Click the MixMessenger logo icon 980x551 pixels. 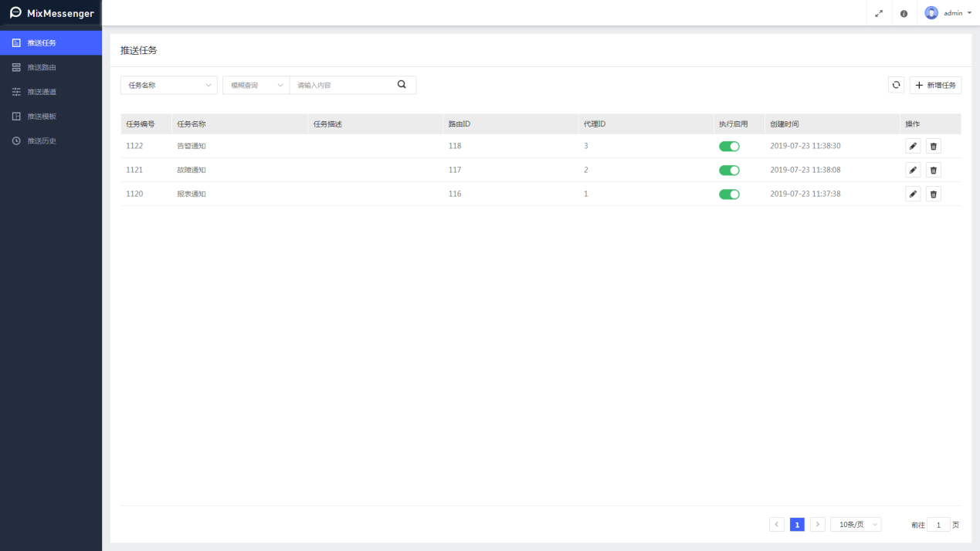point(15,13)
